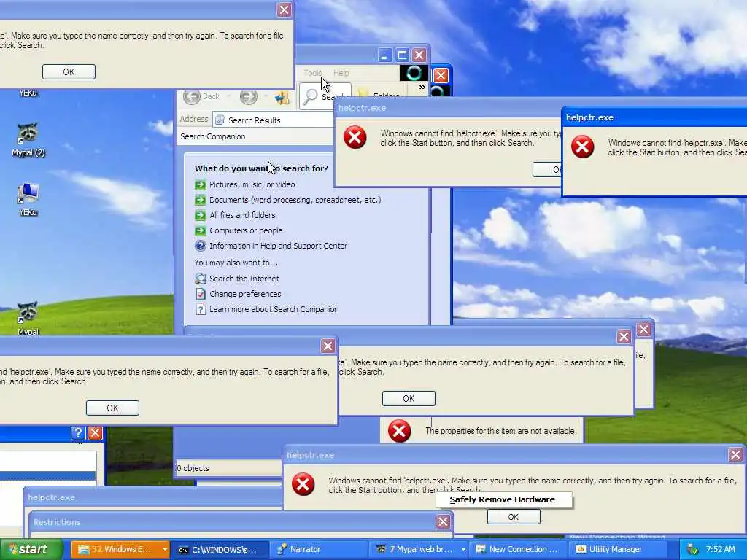
Task: Click Change preferences link
Action: (245, 294)
